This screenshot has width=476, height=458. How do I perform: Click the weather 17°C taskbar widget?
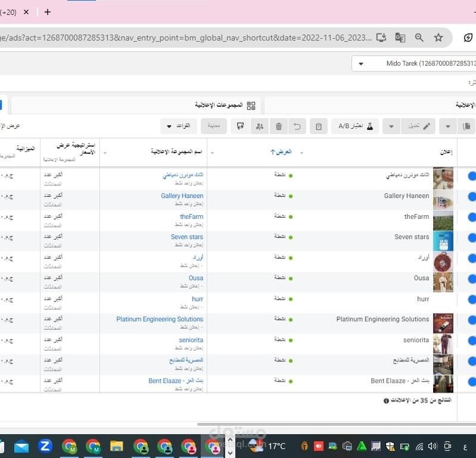(267, 446)
